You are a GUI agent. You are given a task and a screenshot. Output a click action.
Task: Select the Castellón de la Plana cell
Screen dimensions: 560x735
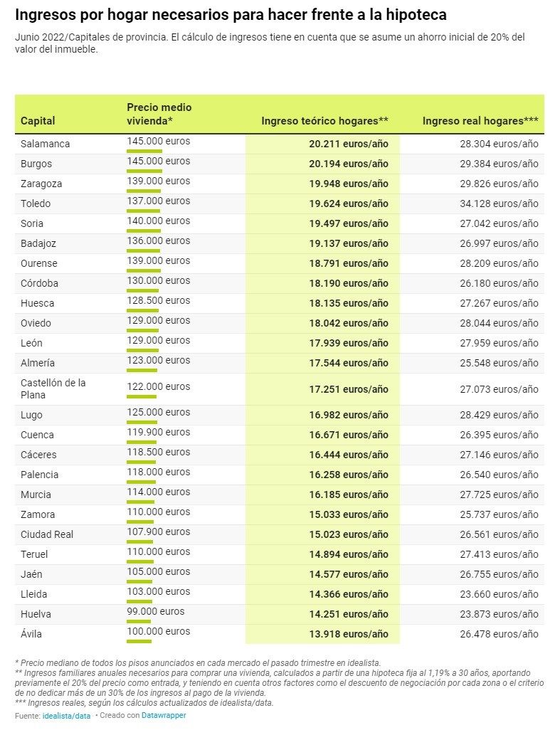pos(53,388)
